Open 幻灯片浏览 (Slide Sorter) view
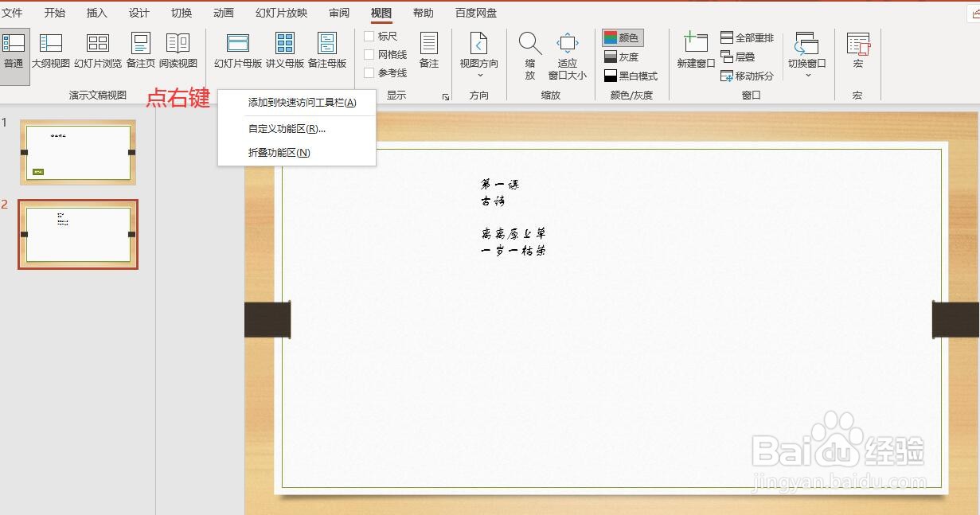 (x=97, y=50)
